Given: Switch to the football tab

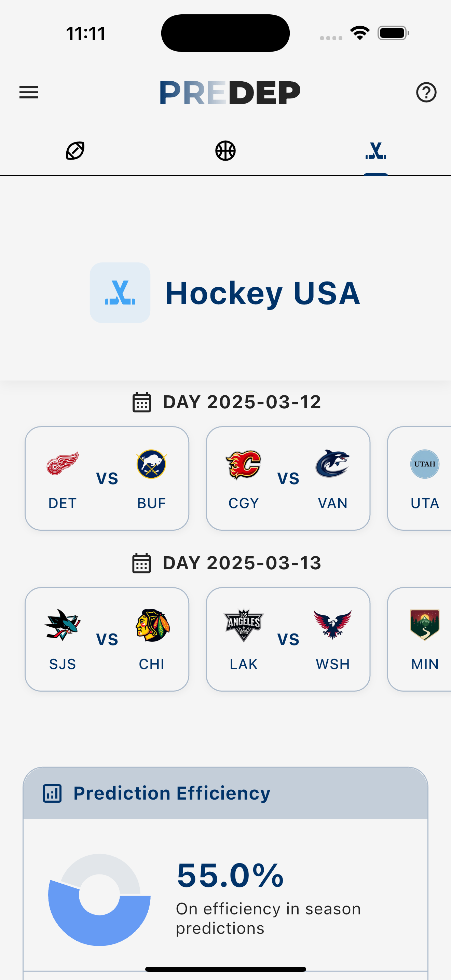Looking at the screenshot, I should [x=75, y=151].
